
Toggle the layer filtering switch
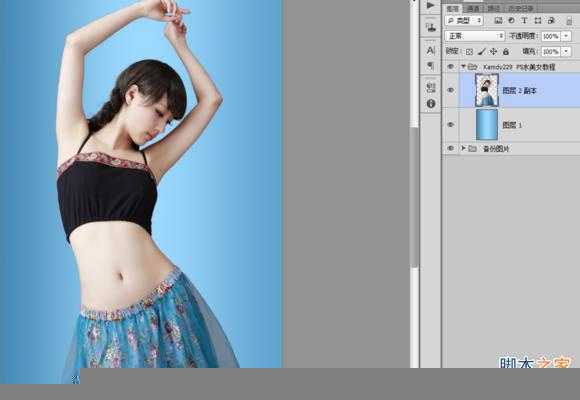(x=569, y=21)
